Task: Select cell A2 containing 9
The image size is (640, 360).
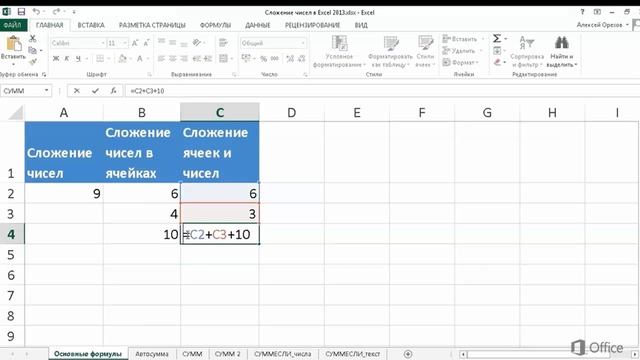Action: coord(64,193)
